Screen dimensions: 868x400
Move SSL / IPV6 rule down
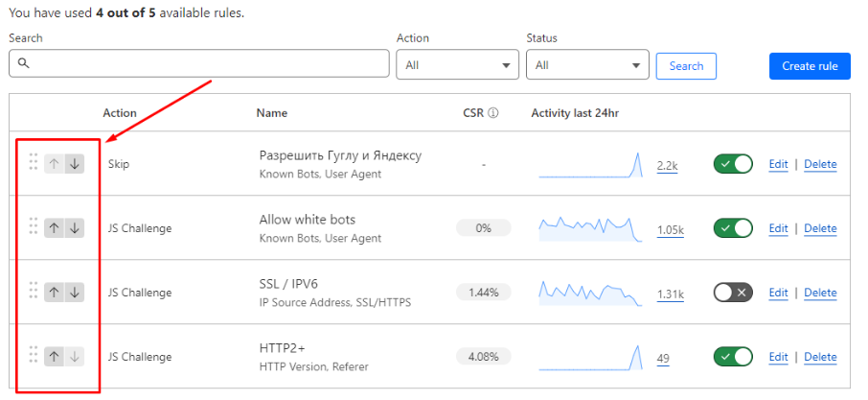click(75, 293)
